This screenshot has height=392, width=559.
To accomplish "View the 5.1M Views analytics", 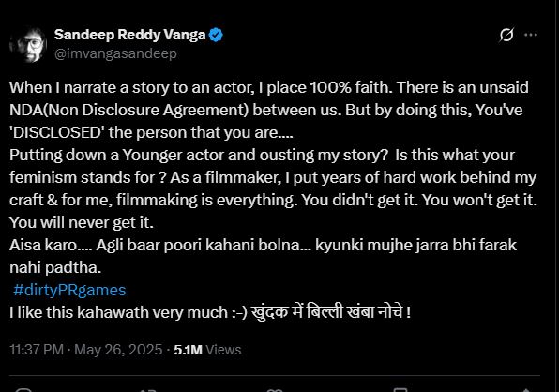I will pos(207,350).
